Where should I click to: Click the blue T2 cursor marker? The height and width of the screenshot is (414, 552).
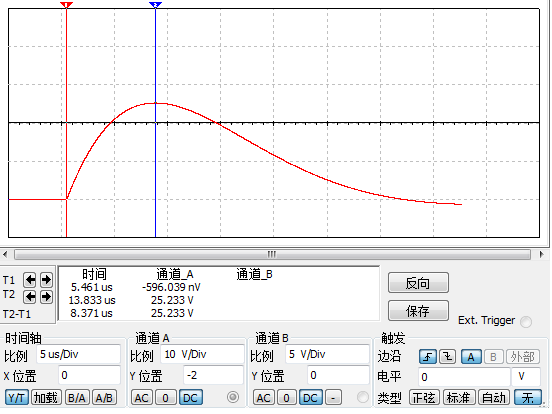[155, 5]
